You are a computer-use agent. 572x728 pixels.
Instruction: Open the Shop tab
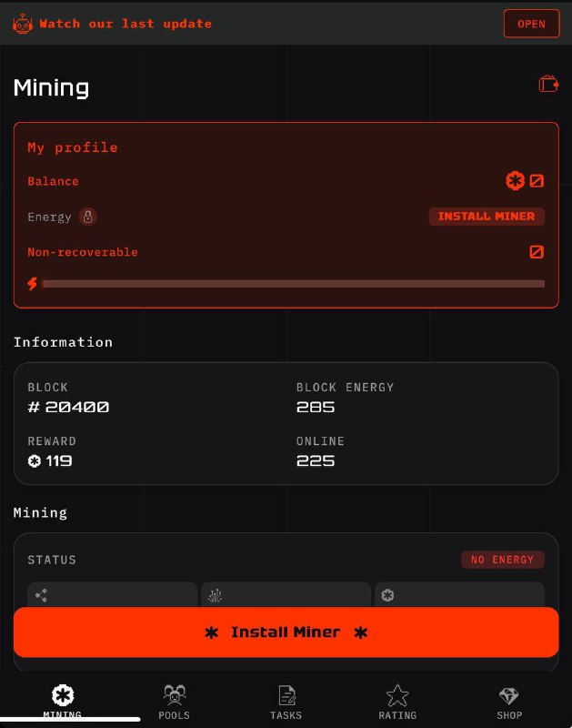(x=509, y=702)
